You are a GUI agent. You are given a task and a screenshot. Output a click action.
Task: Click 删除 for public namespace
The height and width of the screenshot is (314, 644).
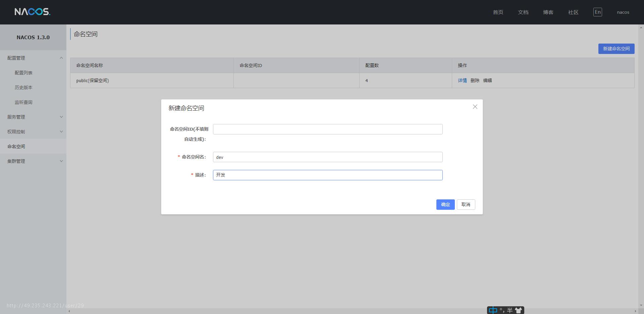(x=475, y=80)
